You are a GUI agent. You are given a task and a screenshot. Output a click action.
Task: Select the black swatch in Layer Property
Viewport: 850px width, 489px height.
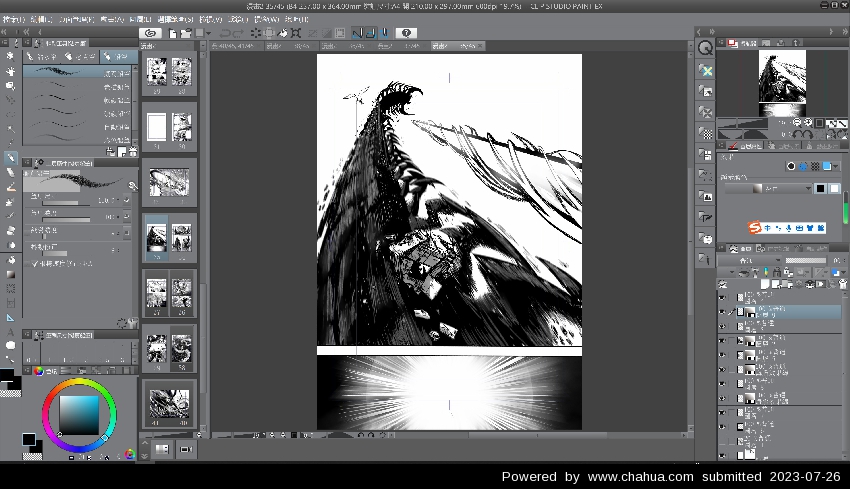pyautogui.click(x=821, y=189)
